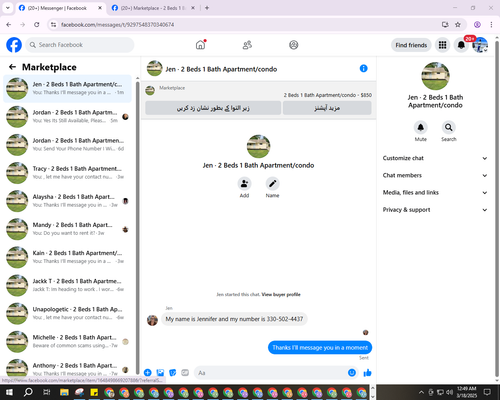Switch to the Marketplace - 2 Beds tab
Image resolution: width=500 pixels, height=400 pixels.
(x=153, y=8)
